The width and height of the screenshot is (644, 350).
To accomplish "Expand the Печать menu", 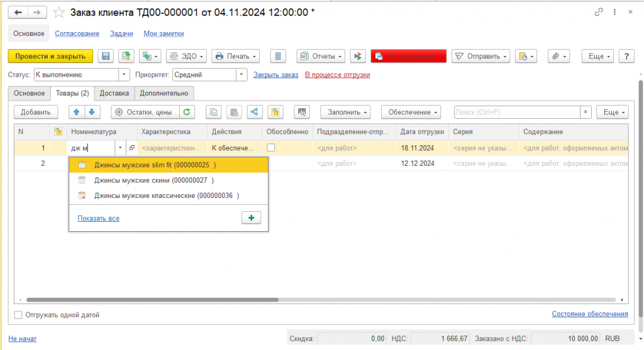I will click(x=236, y=56).
